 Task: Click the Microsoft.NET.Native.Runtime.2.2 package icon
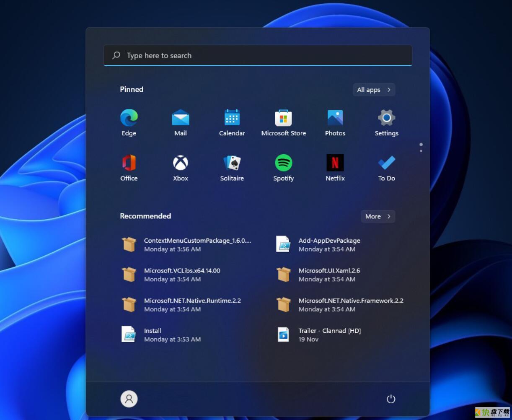click(129, 305)
